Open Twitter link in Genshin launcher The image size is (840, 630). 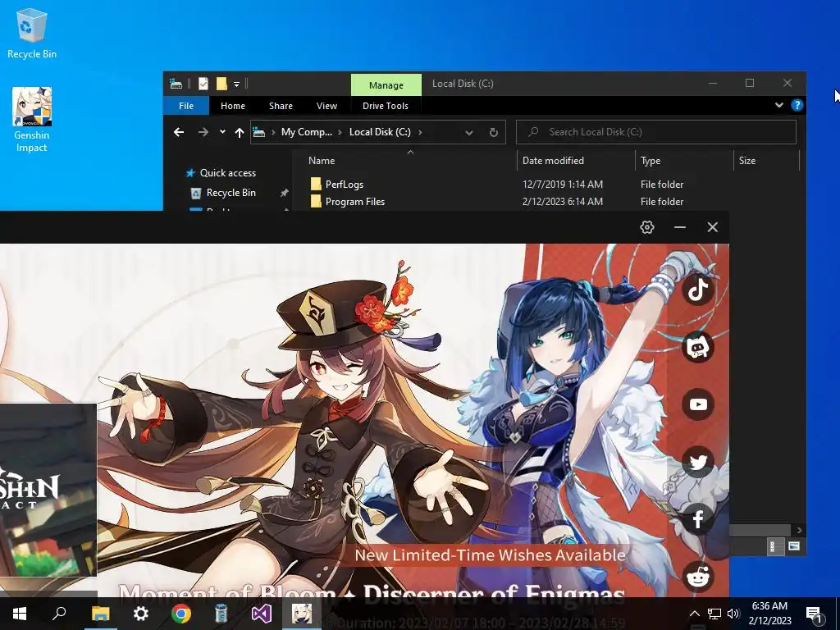coord(698,462)
